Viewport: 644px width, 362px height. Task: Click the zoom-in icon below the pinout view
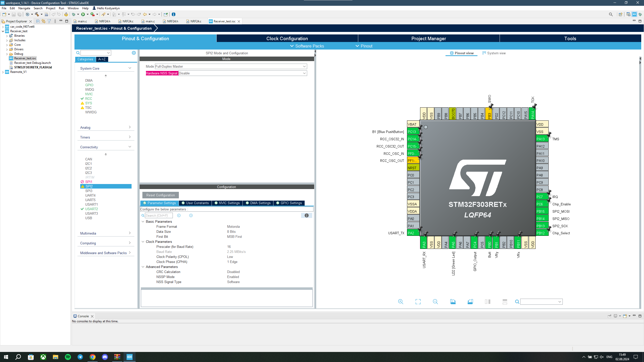400,301
